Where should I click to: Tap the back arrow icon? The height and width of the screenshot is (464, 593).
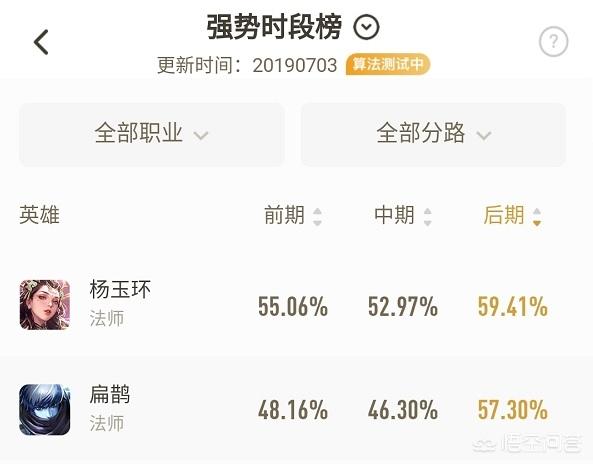[x=41, y=42]
